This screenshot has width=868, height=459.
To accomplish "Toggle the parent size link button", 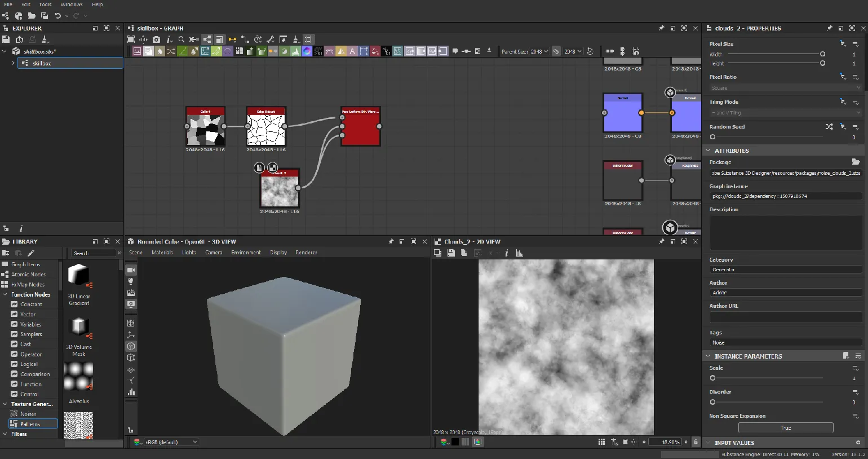I will tap(556, 51).
